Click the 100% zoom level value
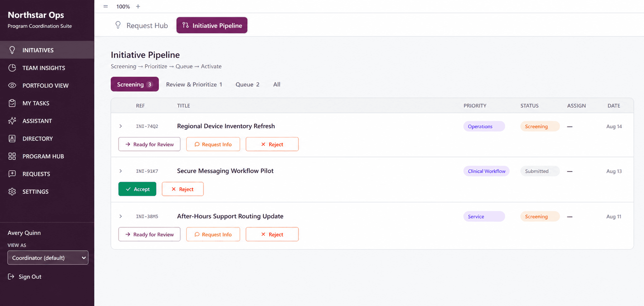 pyautogui.click(x=123, y=6)
